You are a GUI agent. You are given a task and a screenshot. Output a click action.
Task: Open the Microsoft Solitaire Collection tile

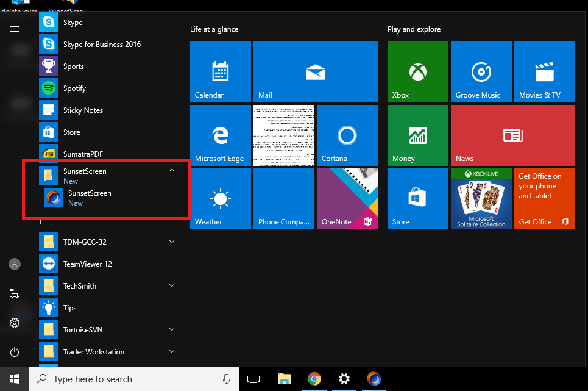[x=481, y=198]
